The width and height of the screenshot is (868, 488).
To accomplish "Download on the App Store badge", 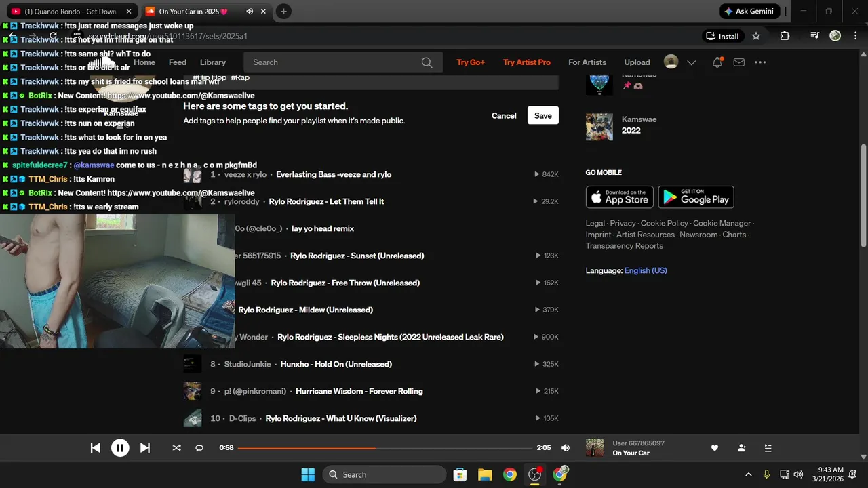I will (x=620, y=197).
